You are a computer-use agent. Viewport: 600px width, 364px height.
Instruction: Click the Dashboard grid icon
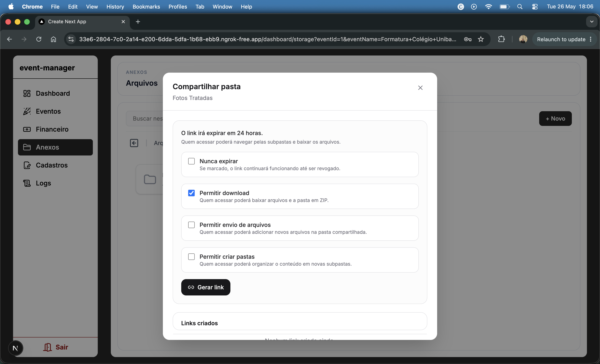[27, 93]
